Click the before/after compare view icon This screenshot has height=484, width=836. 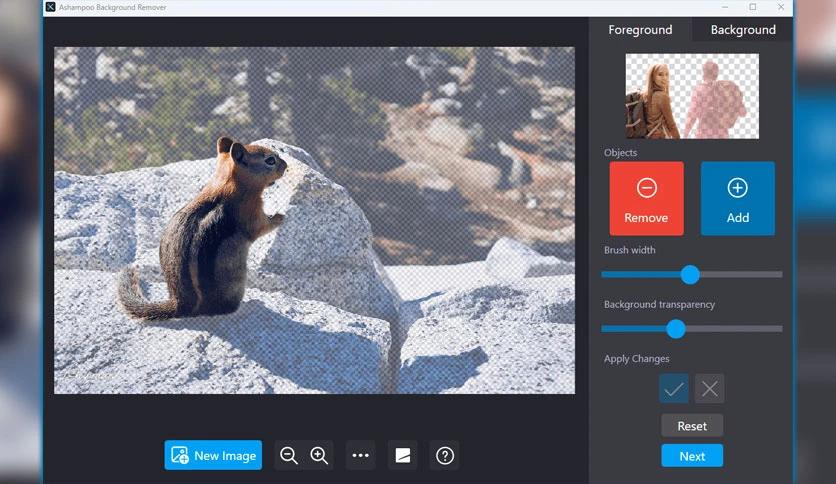pyautogui.click(x=403, y=455)
